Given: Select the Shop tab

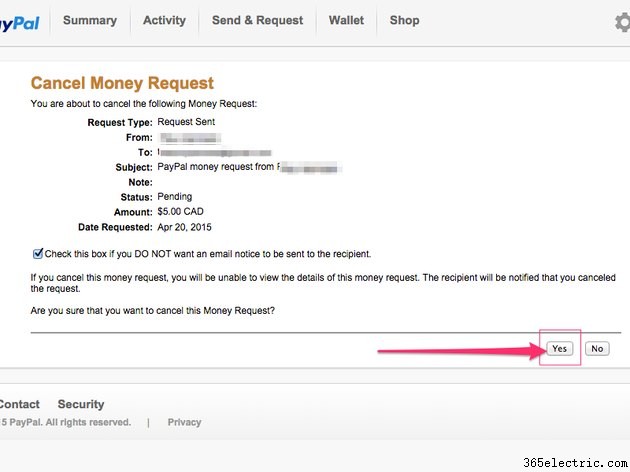Looking at the screenshot, I should 405,20.
